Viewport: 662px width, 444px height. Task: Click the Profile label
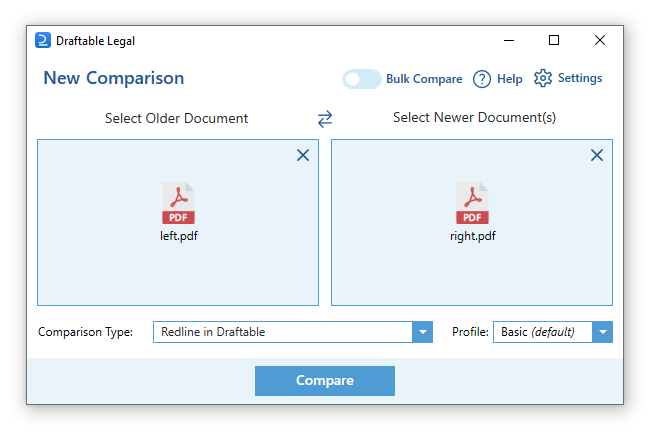pyautogui.click(x=470, y=332)
